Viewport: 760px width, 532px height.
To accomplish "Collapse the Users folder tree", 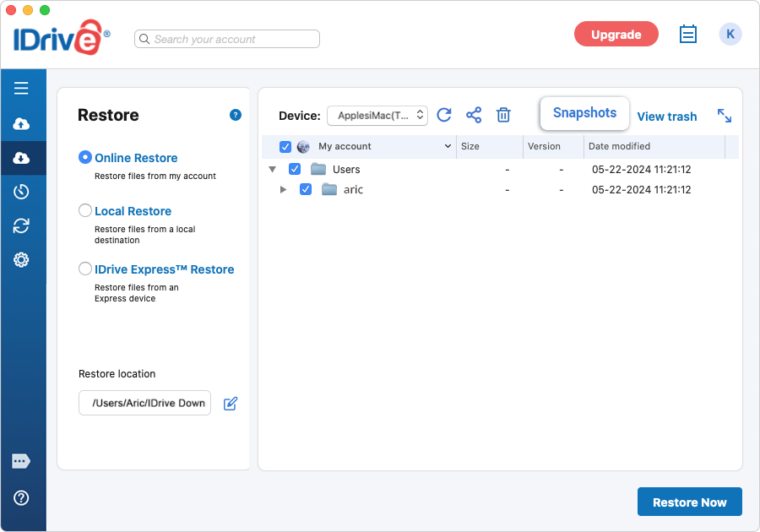I will point(273,169).
